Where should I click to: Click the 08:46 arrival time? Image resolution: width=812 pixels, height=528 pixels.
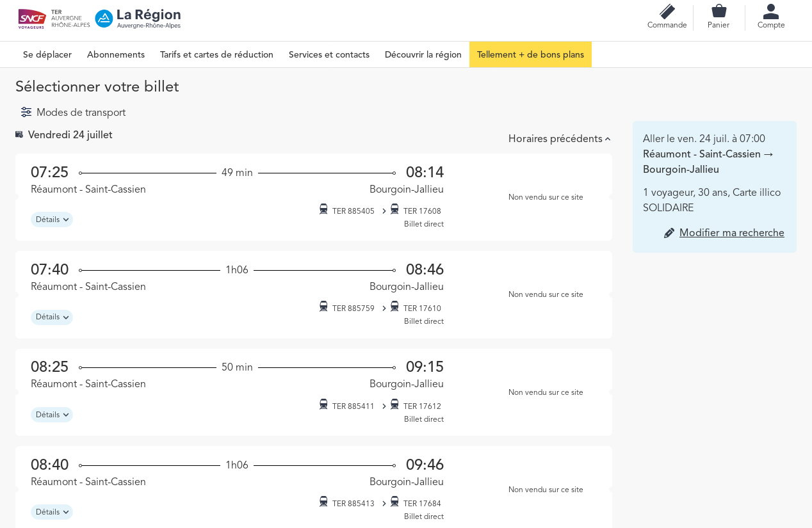point(425,270)
